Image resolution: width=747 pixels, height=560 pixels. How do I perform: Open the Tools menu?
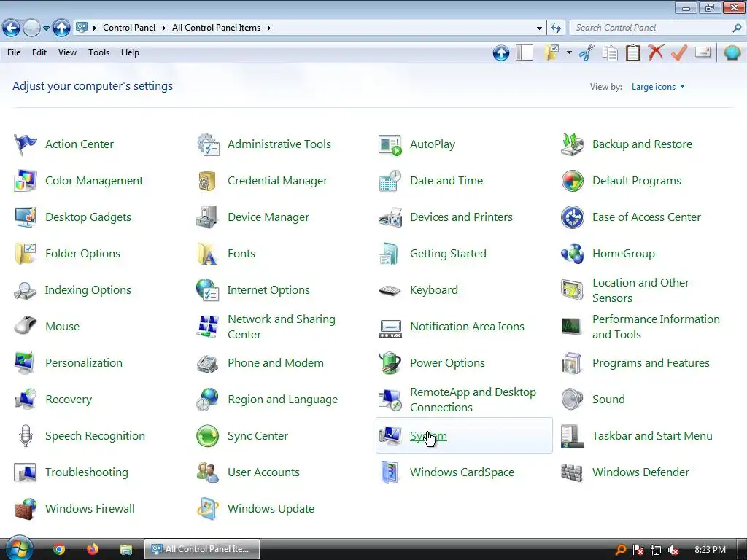click(98, 52)
